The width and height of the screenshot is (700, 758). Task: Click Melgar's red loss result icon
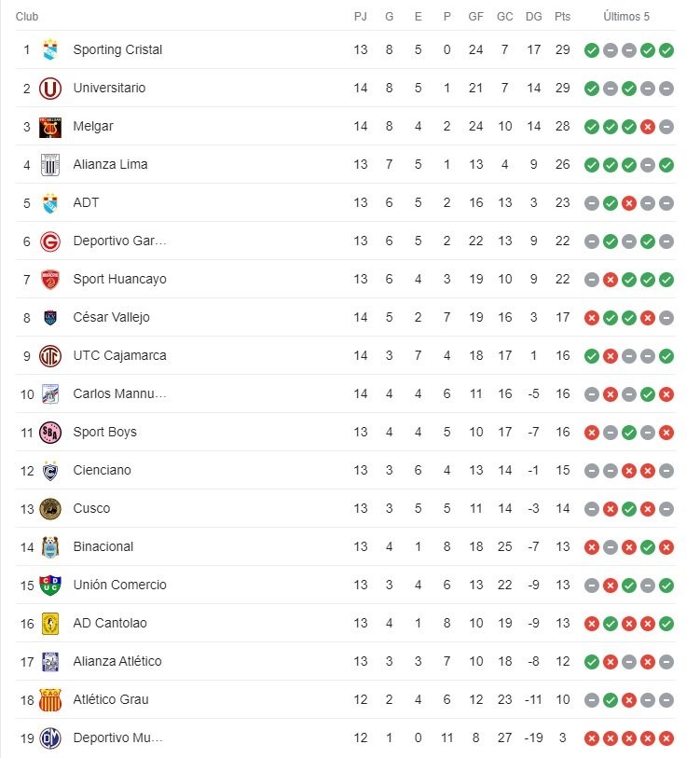(647, 127)
